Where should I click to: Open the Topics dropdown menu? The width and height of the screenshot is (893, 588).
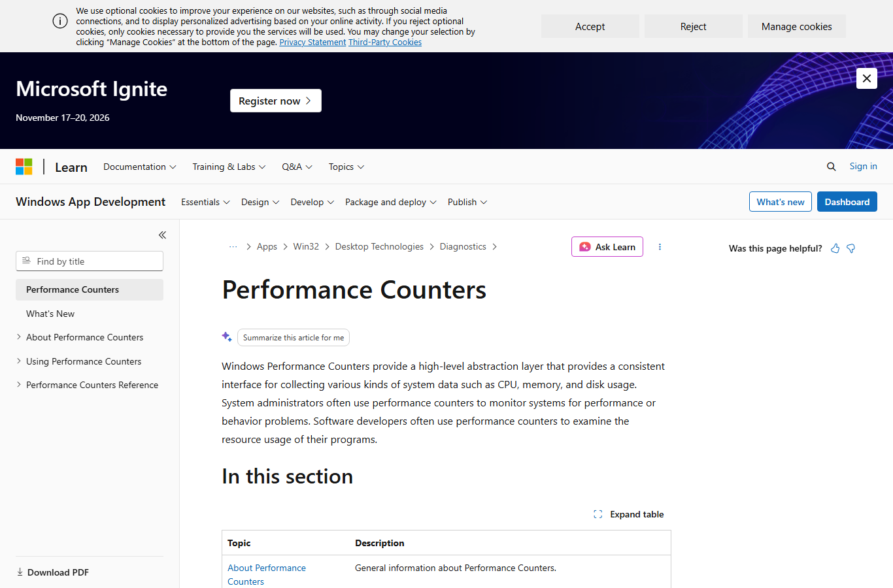click(x=346, y=167)
